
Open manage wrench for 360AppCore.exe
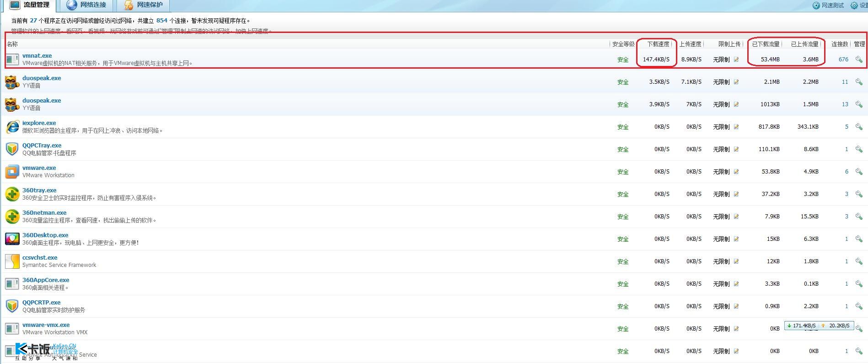(859, 284)
